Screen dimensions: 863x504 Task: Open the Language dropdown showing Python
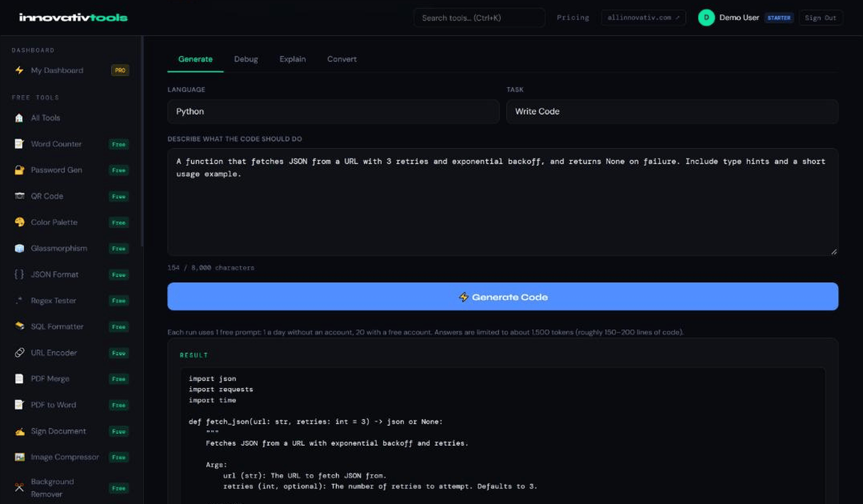click(333, 112)
